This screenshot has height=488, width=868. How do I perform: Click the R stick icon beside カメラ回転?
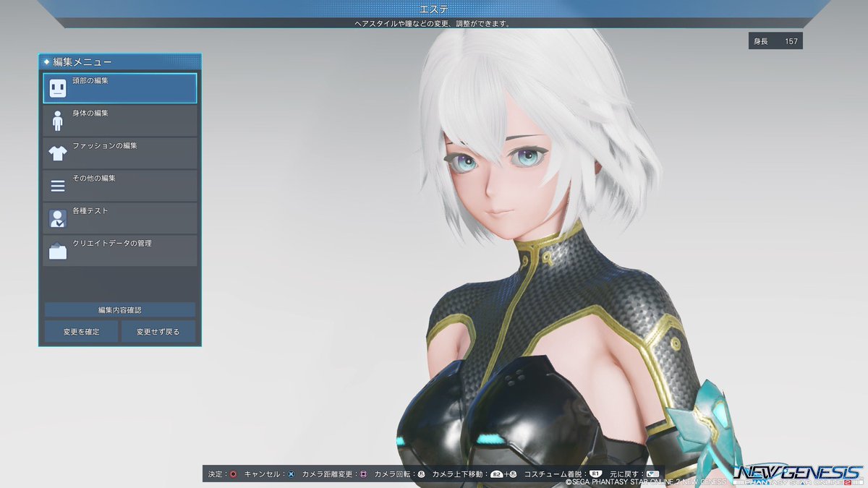[421, 474]
